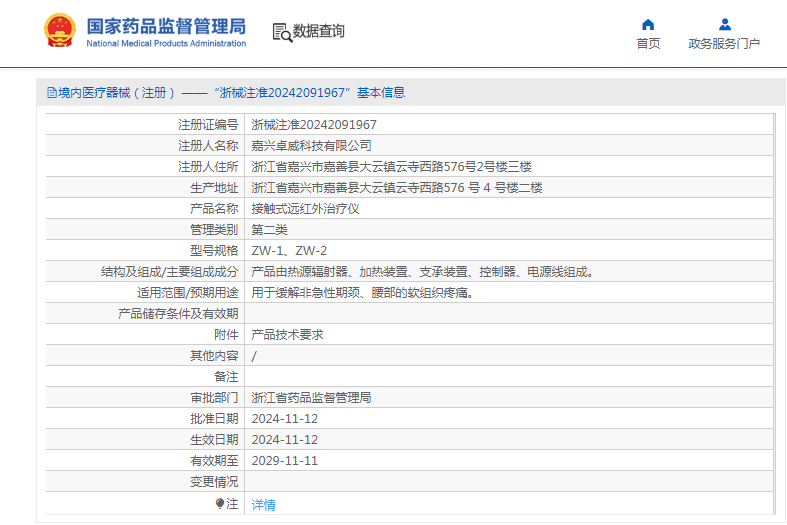Click the 审批部门 row label

[214, 398]
